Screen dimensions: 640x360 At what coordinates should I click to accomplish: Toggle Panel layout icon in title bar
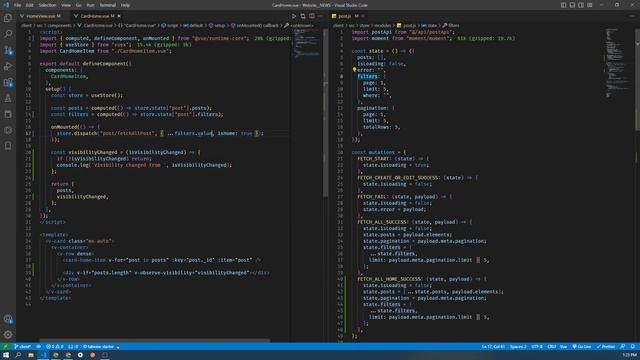[572, 5]
